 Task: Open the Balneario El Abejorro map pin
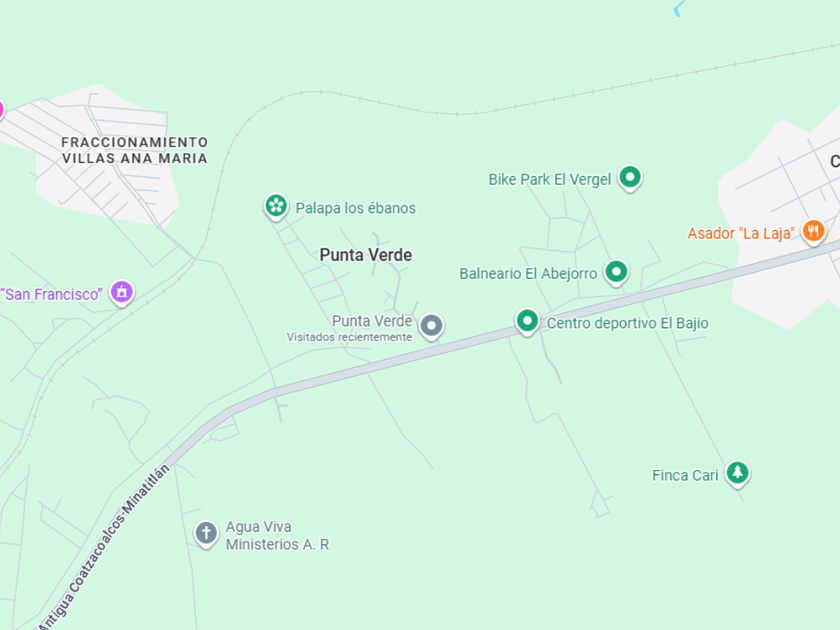click(x=616, y=272)
